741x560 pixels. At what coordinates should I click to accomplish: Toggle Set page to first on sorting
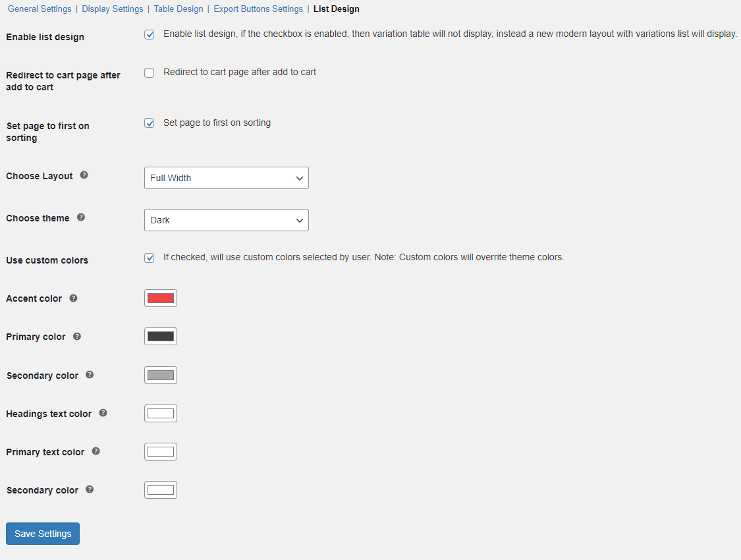pos(149,123)
